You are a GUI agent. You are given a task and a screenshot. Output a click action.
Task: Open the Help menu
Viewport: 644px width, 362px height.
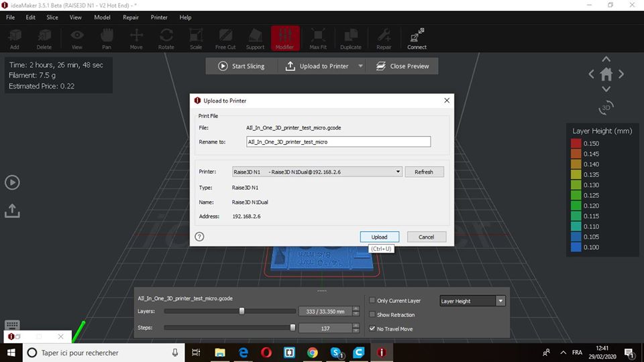coord(185,17)
